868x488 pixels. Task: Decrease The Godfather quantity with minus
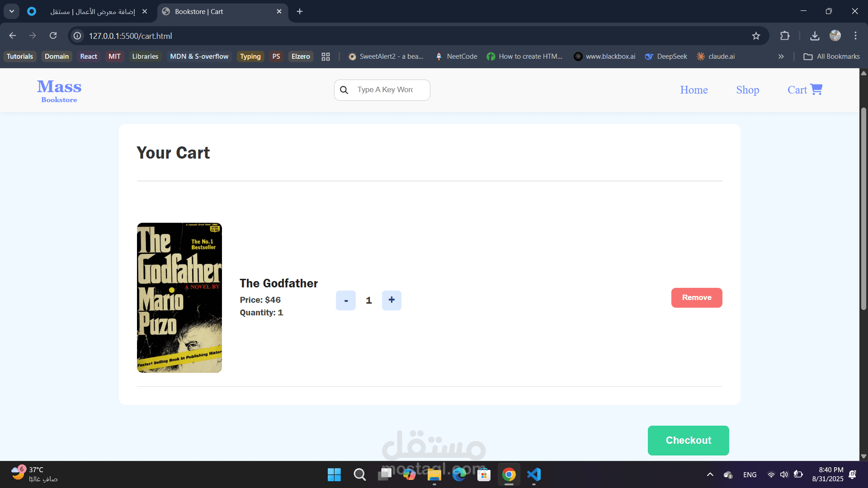(x=346, y=300)
